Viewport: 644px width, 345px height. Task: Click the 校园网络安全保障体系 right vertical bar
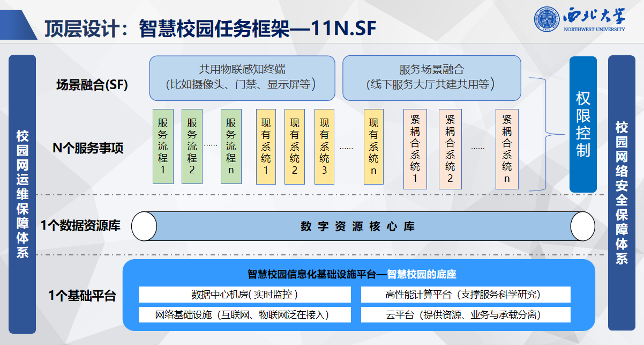[x=621, y=193]
